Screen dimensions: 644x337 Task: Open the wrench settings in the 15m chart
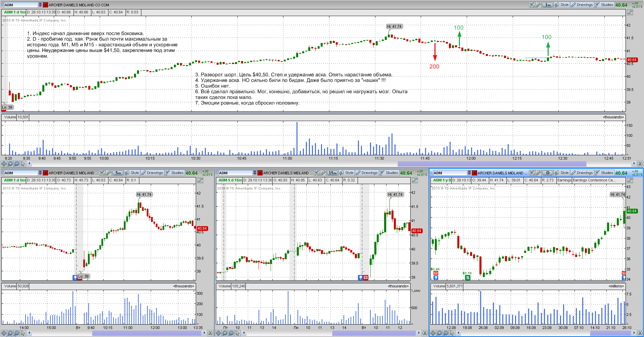point(323,173)
